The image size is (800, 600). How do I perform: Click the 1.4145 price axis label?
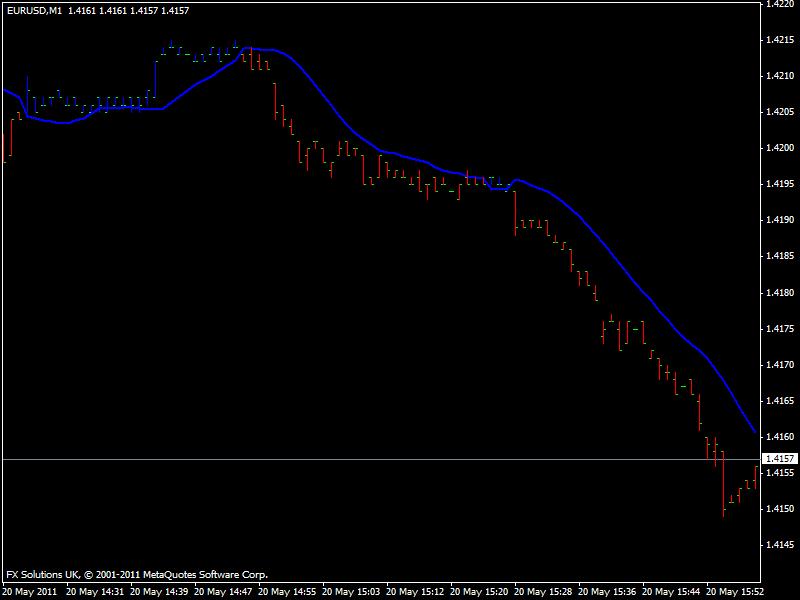tap(780, 545)
